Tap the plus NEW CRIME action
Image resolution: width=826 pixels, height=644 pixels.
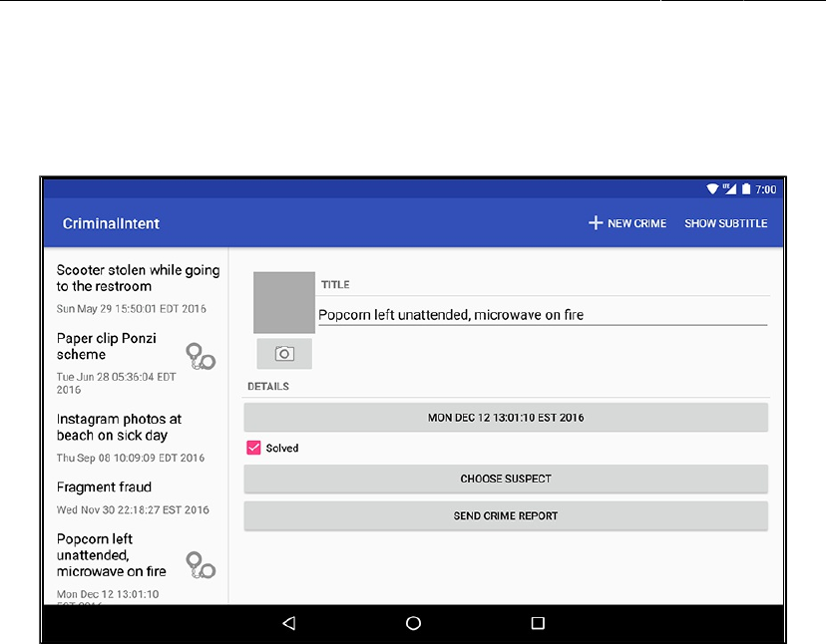point(626,223)
